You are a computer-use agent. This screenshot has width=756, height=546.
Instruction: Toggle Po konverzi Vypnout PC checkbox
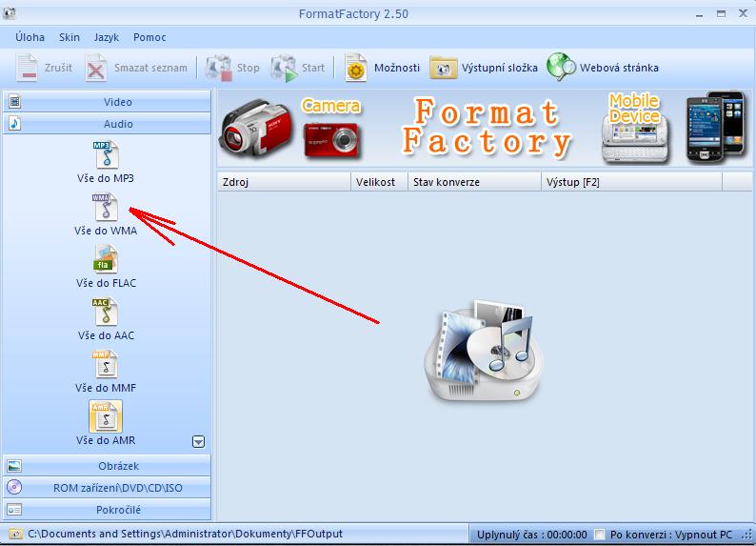pos(599,535)
